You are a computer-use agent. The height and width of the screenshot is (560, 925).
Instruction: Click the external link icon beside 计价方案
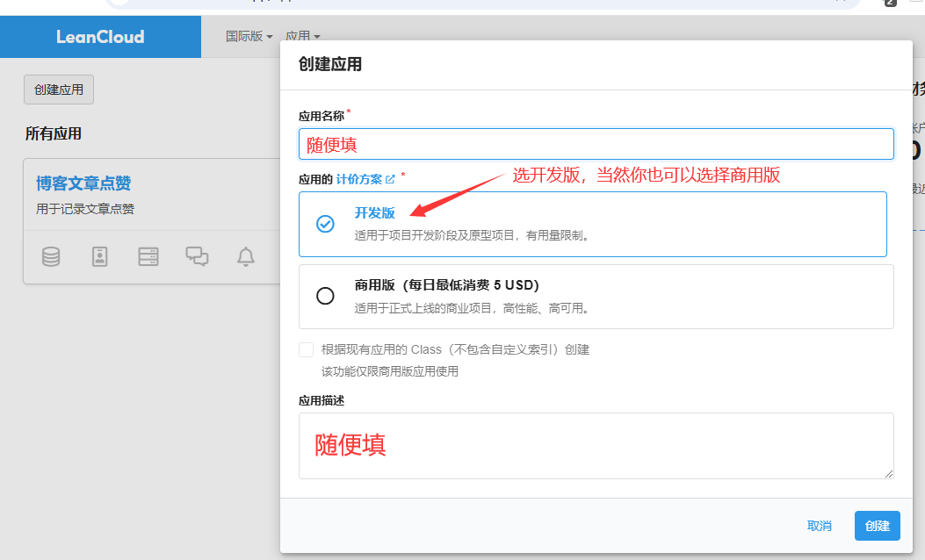391,180
